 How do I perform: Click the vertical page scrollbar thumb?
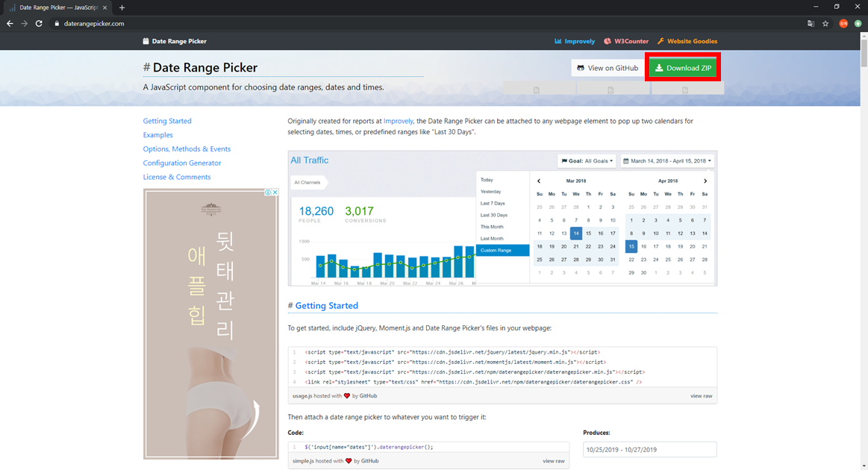[x=864, y=53]
